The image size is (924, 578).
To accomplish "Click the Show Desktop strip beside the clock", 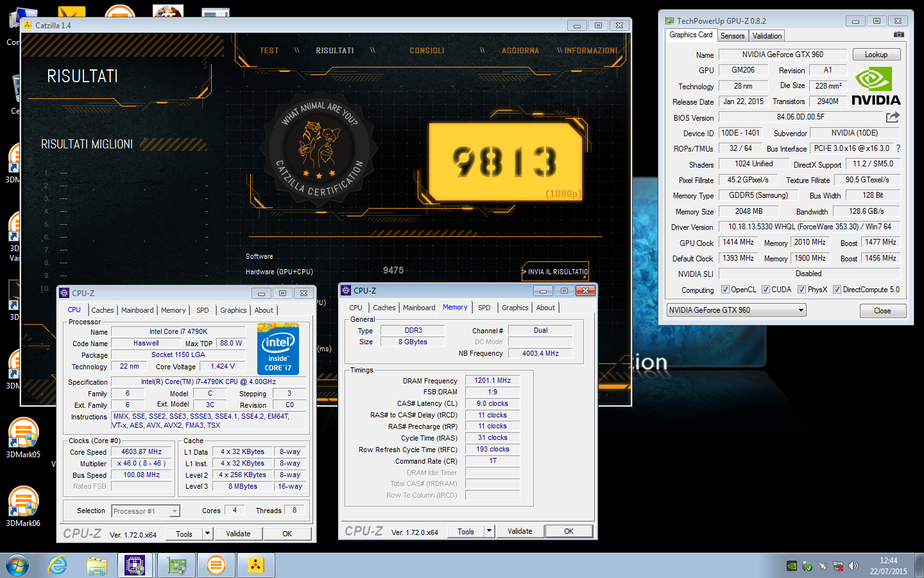I will tap(919, 566).
